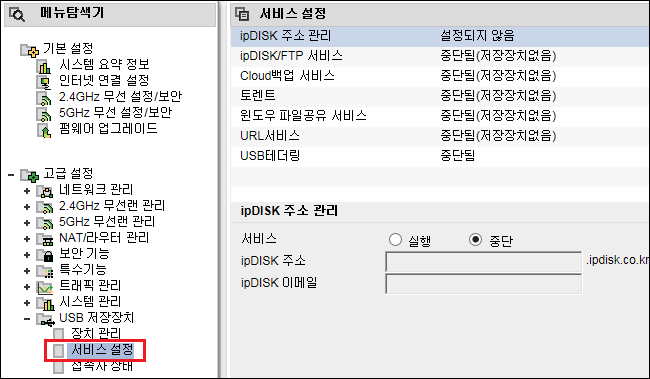The width and height of the screenshot is (650, 379).
Task: Click the 기본 설정 section label
Action: coord(68,48)
